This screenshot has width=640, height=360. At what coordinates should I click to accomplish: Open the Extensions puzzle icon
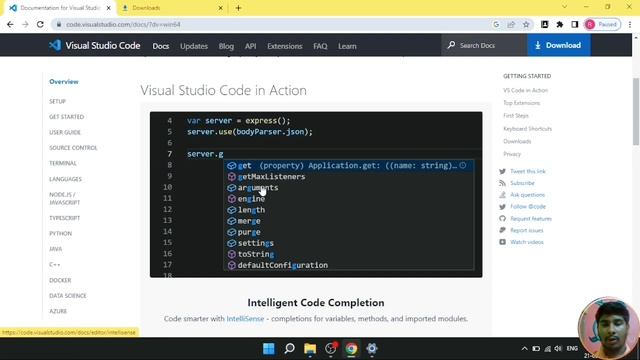560,24
